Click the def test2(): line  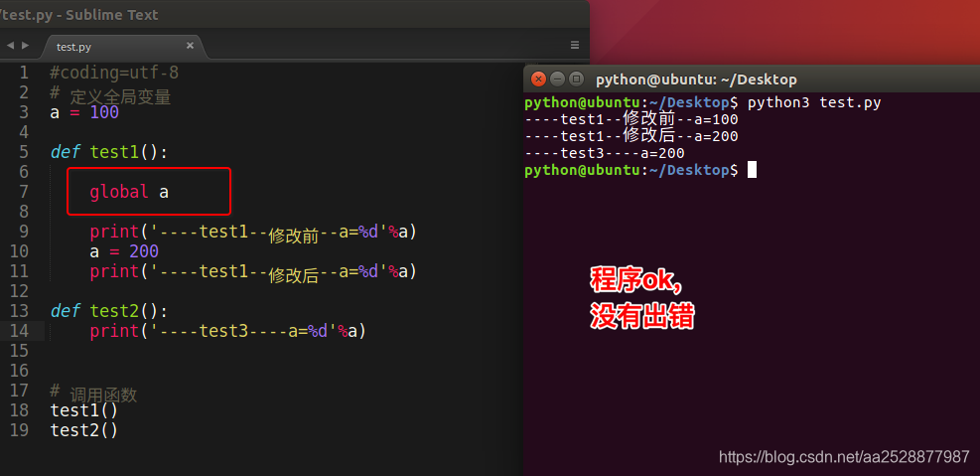point(109,311)
